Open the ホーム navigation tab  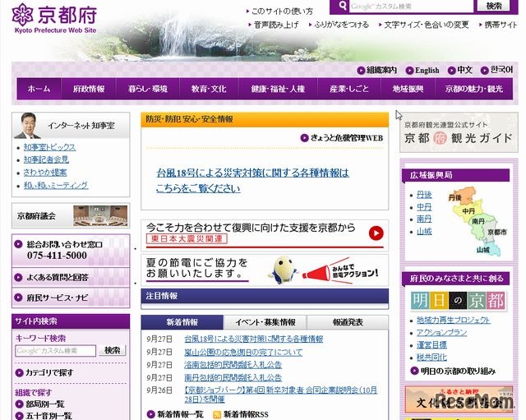(39, 89)
